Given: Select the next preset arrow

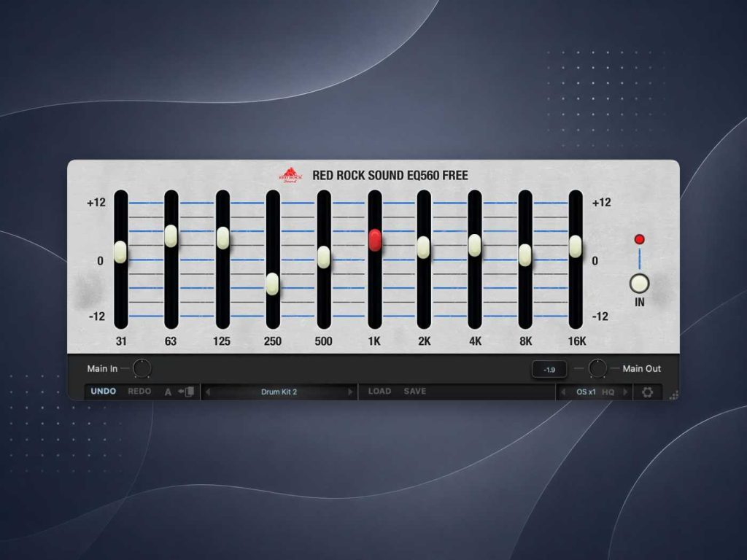Looking at the screenshot, I should (350, 392).
